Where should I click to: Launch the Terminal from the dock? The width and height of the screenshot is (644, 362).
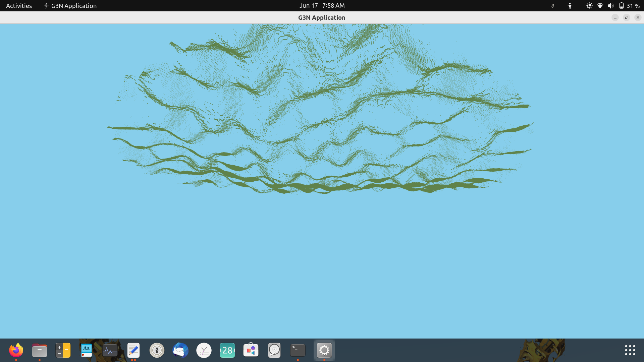pos(298,351)
